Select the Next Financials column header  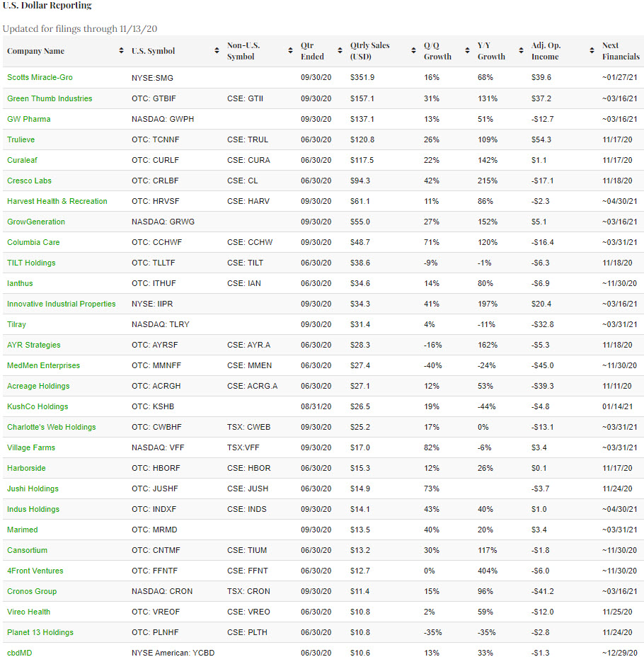pyautogui.click(x=620, y=51)
